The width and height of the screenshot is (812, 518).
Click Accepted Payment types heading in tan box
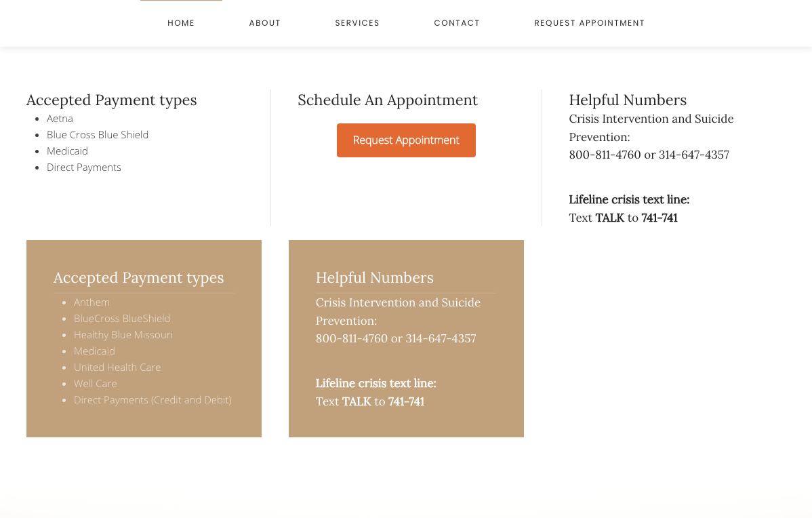pos(139,278)
